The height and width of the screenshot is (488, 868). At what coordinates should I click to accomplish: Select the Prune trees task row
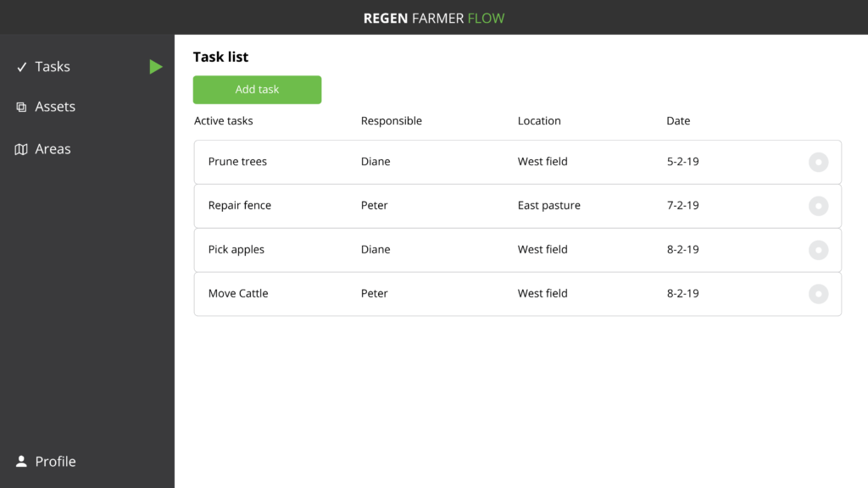pos(518,162)
